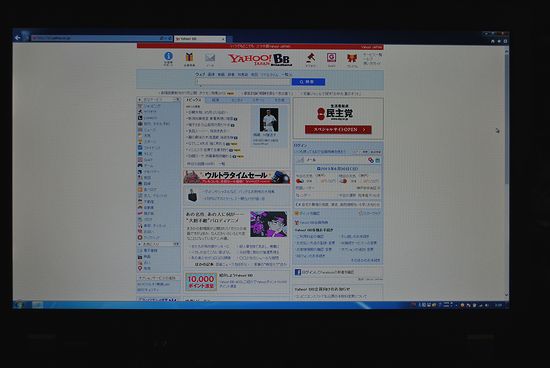Open the auction gavel icon in header
550x368 pixels.
coord(310,57)
